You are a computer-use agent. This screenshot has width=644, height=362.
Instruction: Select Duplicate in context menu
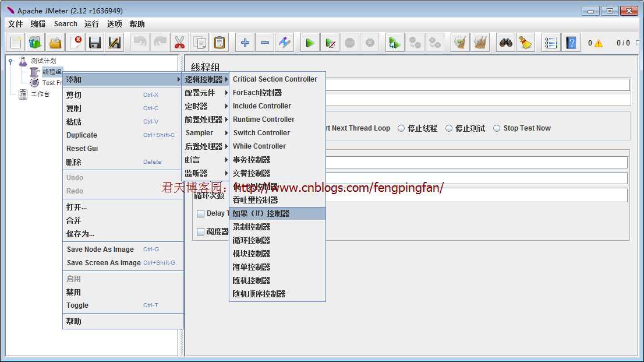tap(122, 135)
